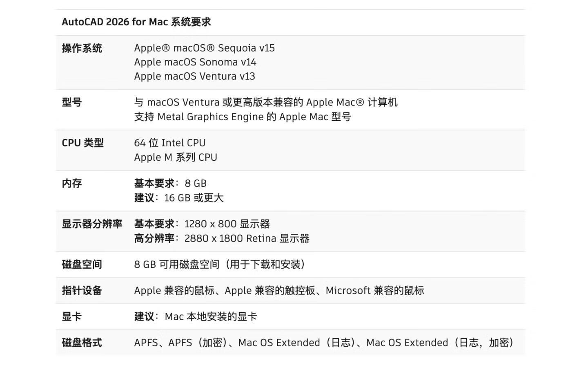Click the 内存 row label
The width and height of the screenshot is (588, 370).
(72, 184)
